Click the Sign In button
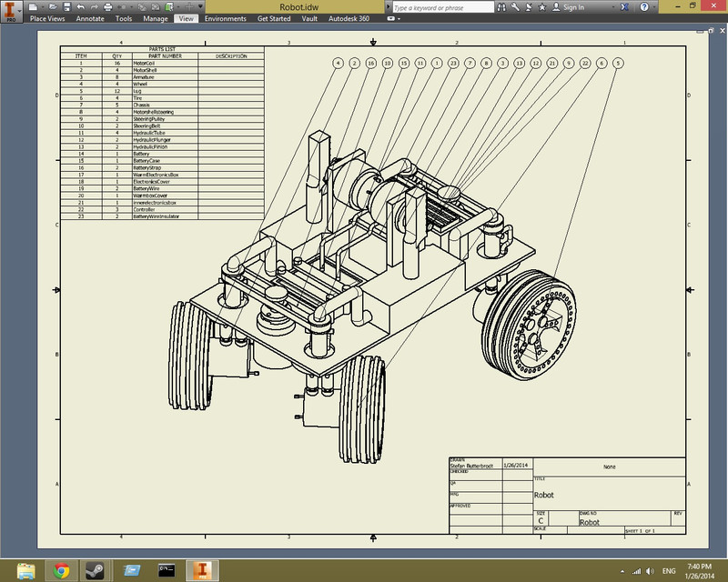728x582 pixels. 575,7
